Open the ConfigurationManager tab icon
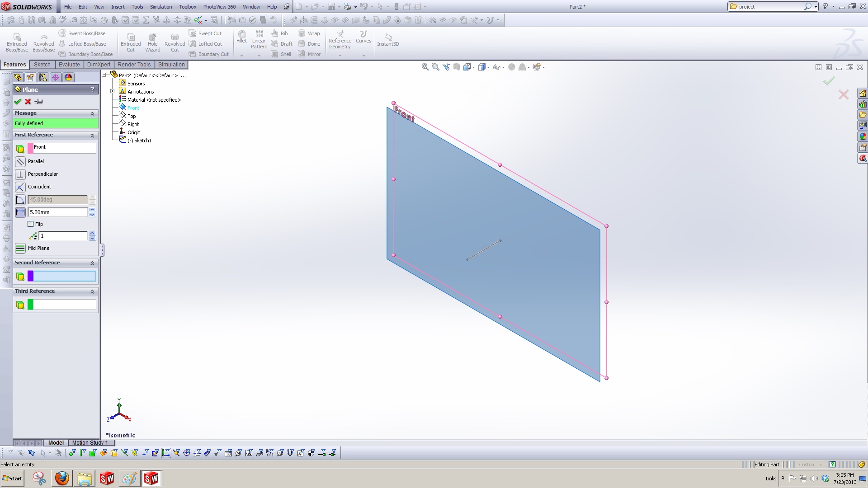 (43, 77)
